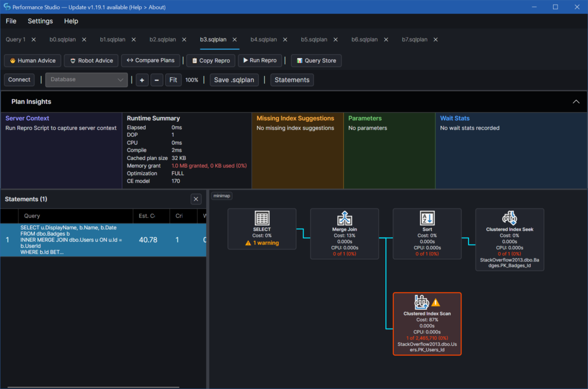This screenshot has width=588, height=389.
Task: Click the Server Context heading
Action: 27,118
